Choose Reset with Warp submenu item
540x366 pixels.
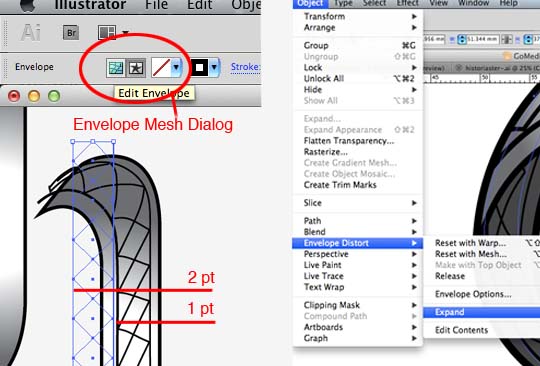[482, 243]
